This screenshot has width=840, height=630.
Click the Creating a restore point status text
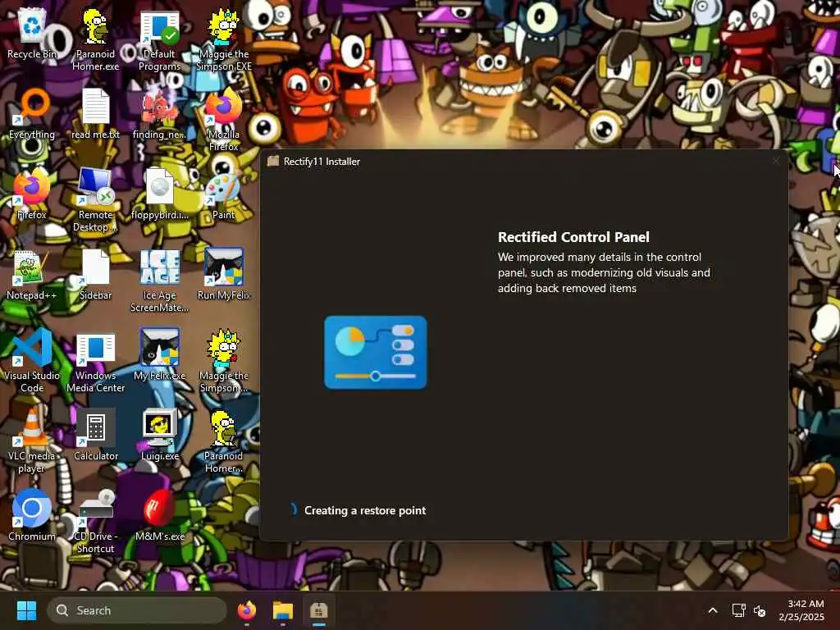365,510
